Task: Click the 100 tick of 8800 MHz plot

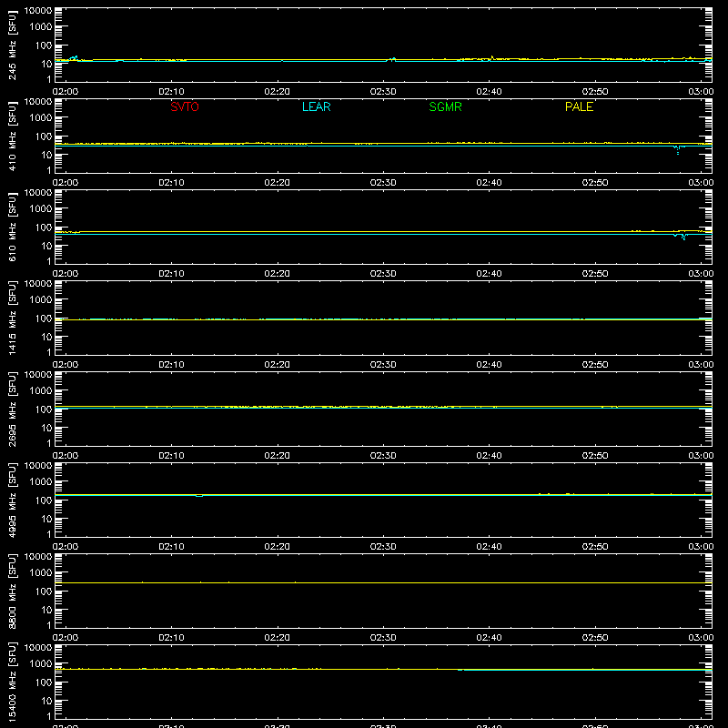Action: [x=44, y=591]
